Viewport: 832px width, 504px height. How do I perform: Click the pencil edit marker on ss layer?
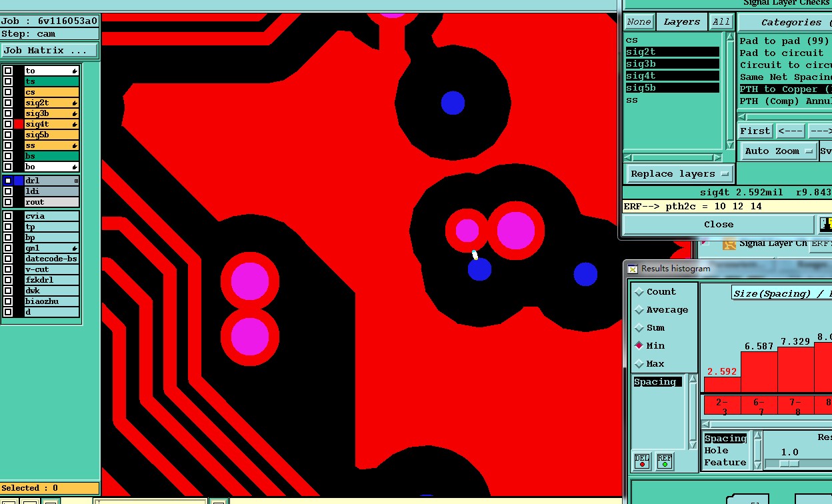[x=75, y=145]
